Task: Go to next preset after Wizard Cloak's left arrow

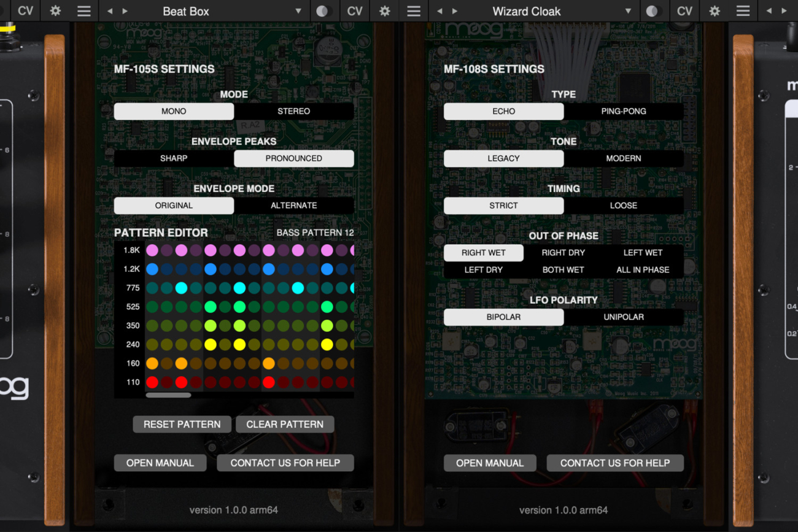Action: pos(455,11)
